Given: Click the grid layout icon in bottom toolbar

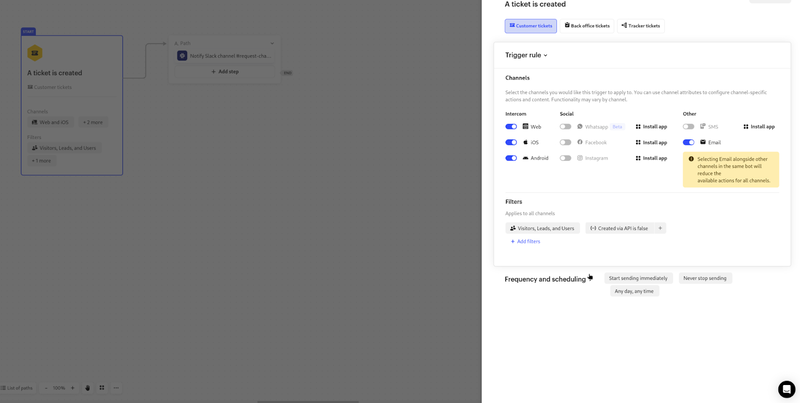Looking at the screenshot, I should 101,388.
